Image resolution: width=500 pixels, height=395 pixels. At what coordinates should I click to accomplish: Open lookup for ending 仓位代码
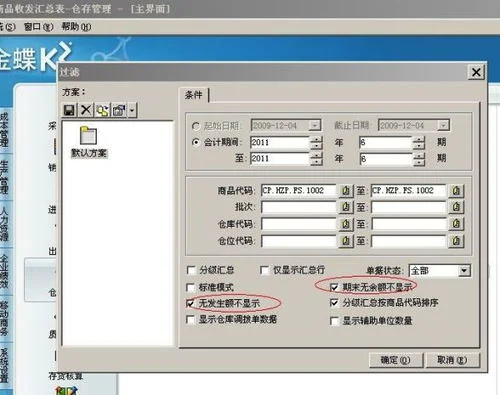(456, 240)
